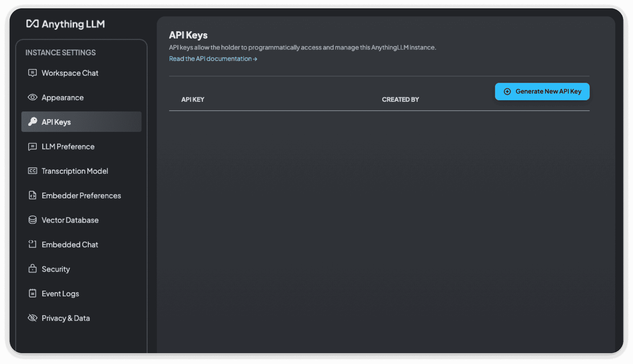Select the Appearance sidebar entry
Screen dimensions: 633x364
[63, 97]
